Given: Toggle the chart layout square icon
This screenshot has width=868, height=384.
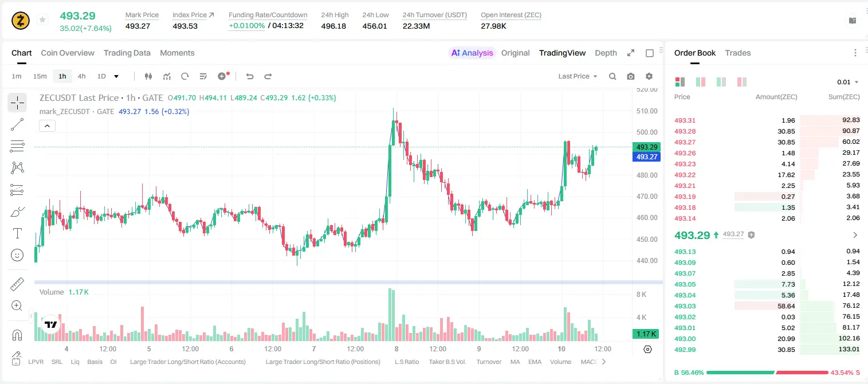Looking at the screenshot, I should coord(650,53).
